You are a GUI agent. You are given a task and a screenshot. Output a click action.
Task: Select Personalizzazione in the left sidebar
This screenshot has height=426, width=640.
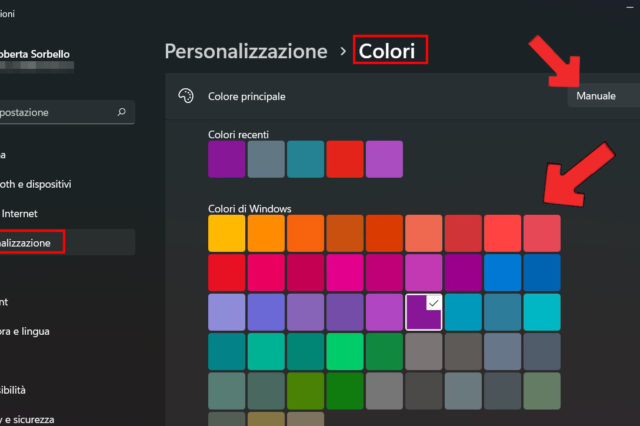30,242
